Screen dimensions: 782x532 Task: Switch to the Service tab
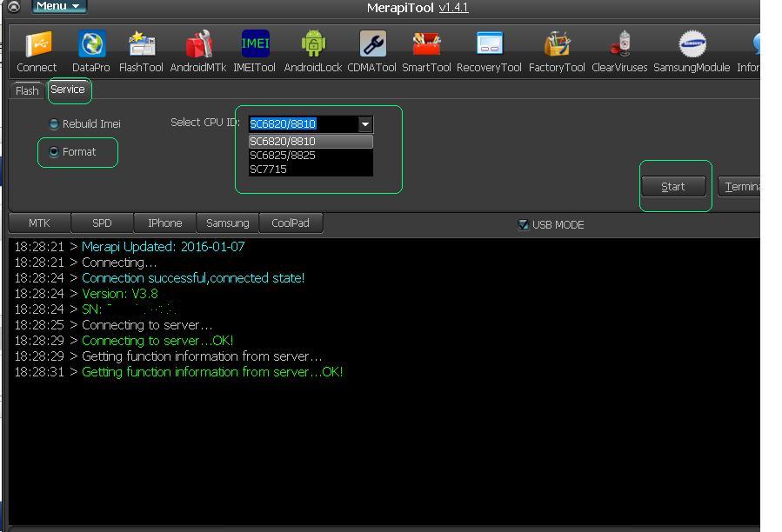click(x=68, y=90)
